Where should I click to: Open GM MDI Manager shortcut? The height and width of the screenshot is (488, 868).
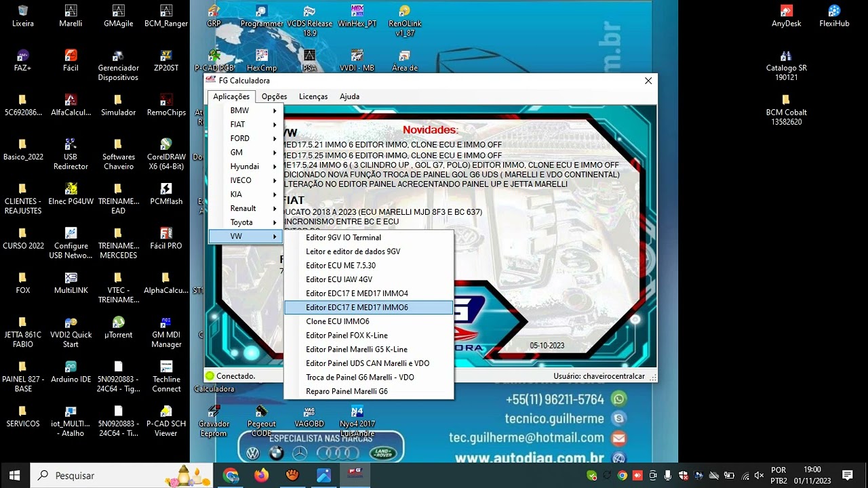[x=166, y=332]
